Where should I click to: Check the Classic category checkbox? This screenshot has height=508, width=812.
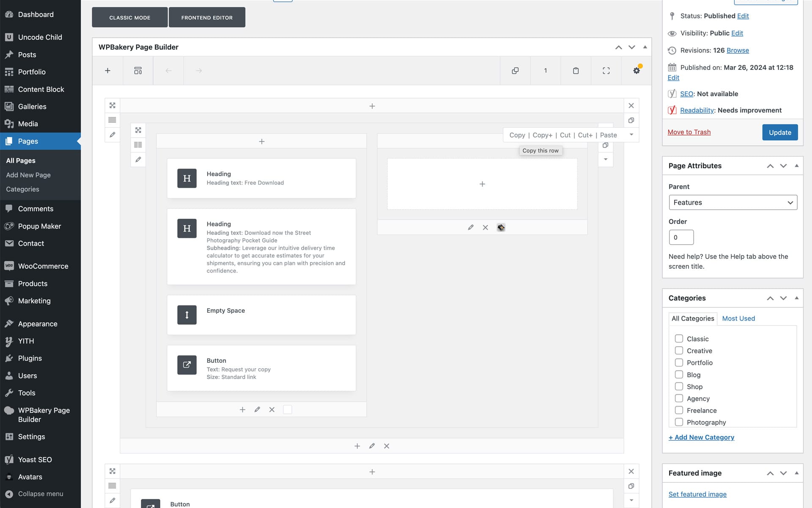pos(679,339)
